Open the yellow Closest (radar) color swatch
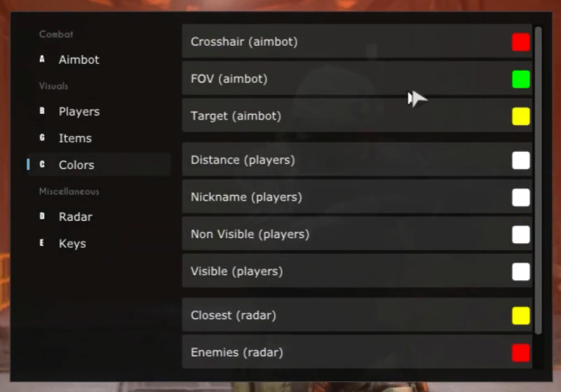This screenshot has width=561, height=392. click(x=521, y=315)
